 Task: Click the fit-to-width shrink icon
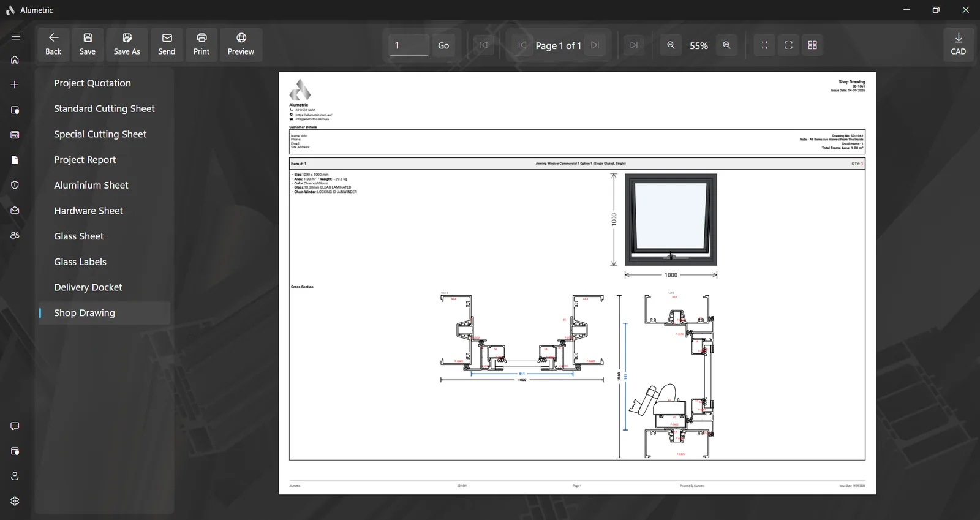764,45
